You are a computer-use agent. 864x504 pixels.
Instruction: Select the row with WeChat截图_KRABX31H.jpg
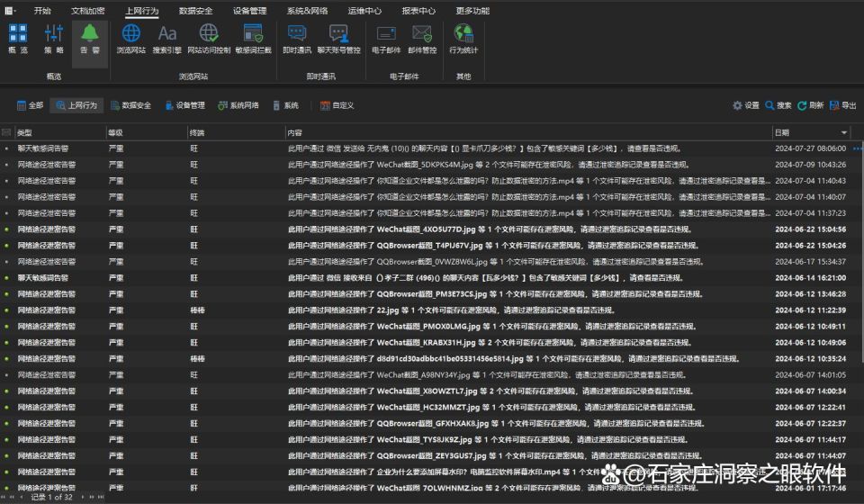426,343
